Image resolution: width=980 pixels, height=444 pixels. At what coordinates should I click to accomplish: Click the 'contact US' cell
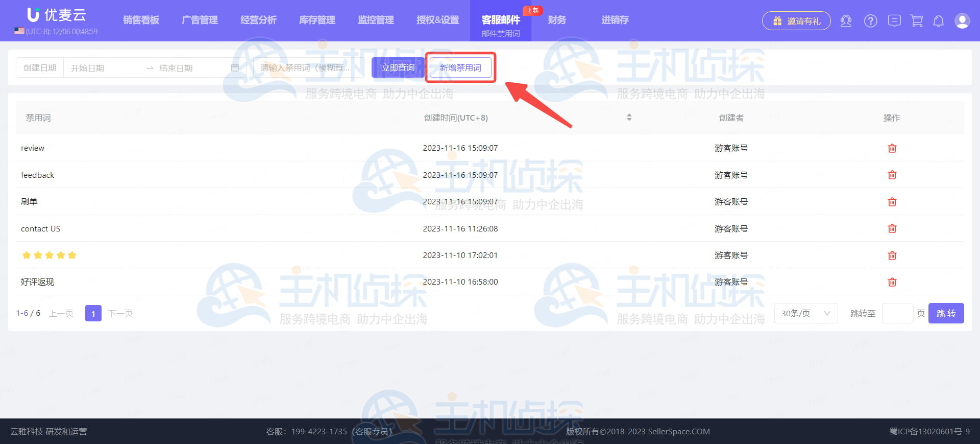[x=40, y=228]
